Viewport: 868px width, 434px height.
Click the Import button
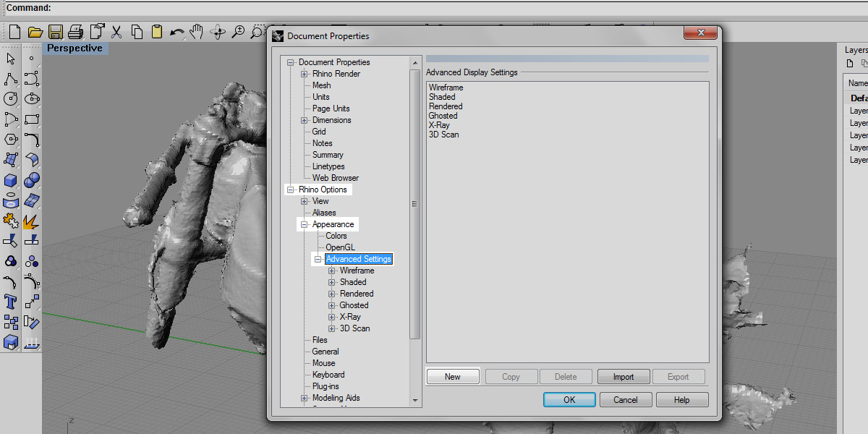click(624, 377)
